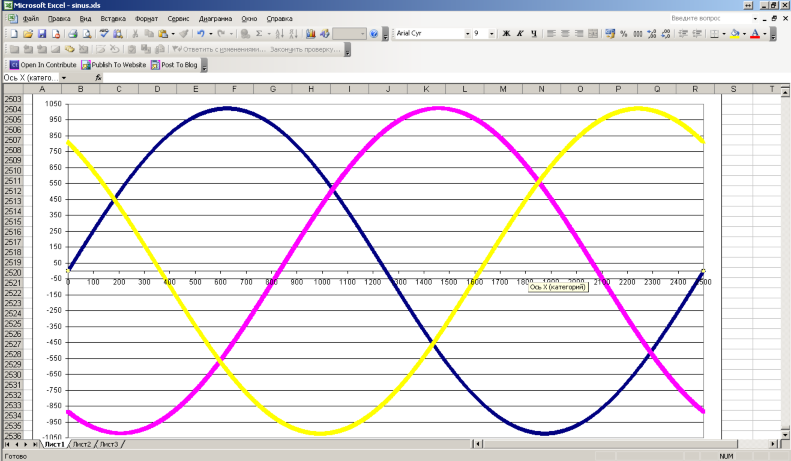Toggle italic formatting (К)
Screen dimensions: 791x461
coord(520,34)
